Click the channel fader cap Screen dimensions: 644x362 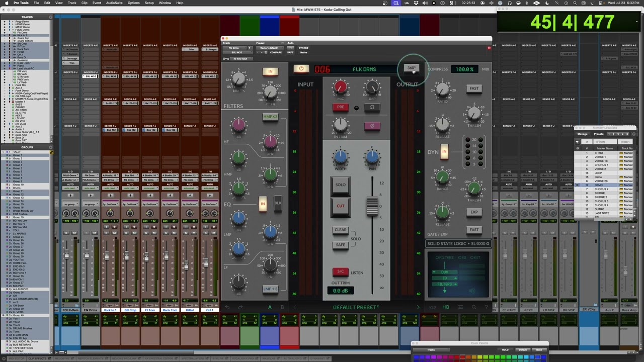pyautogui.click(x=372, y=206)
